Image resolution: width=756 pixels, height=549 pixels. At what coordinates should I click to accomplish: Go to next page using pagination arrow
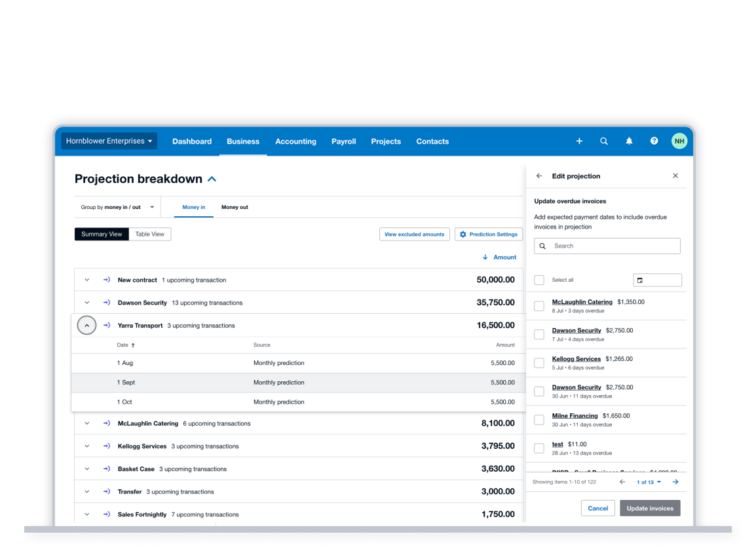[675, 482]
